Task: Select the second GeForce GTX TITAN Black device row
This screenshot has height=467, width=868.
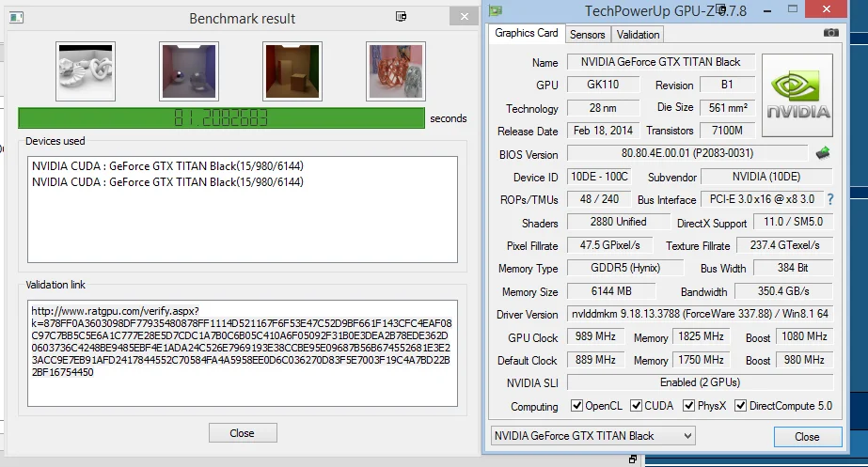Action: coord(167,182)
